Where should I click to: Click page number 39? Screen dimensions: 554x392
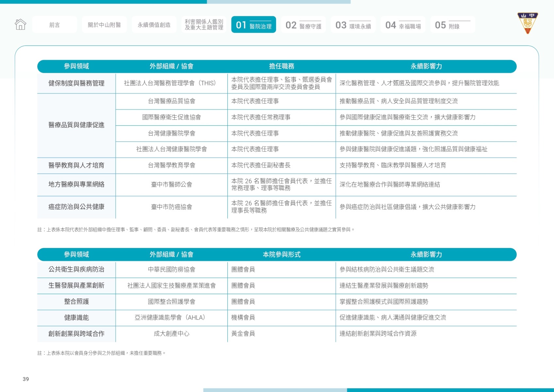coord(26,379)
